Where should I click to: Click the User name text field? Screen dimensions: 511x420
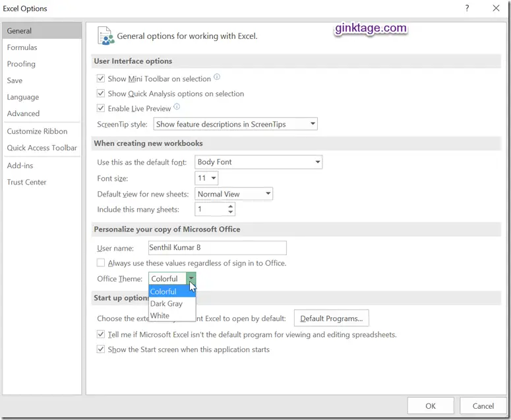click(x=218, y=248)
